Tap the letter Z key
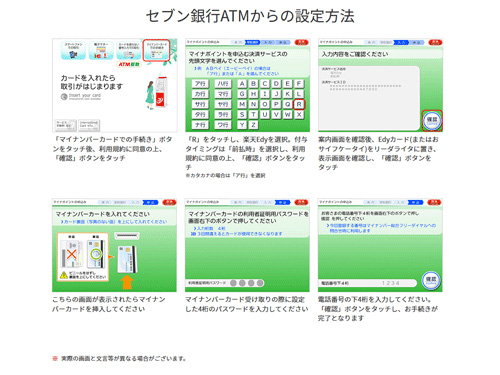Viewport: 500px width, 375px height. click(x=254, y=125)
